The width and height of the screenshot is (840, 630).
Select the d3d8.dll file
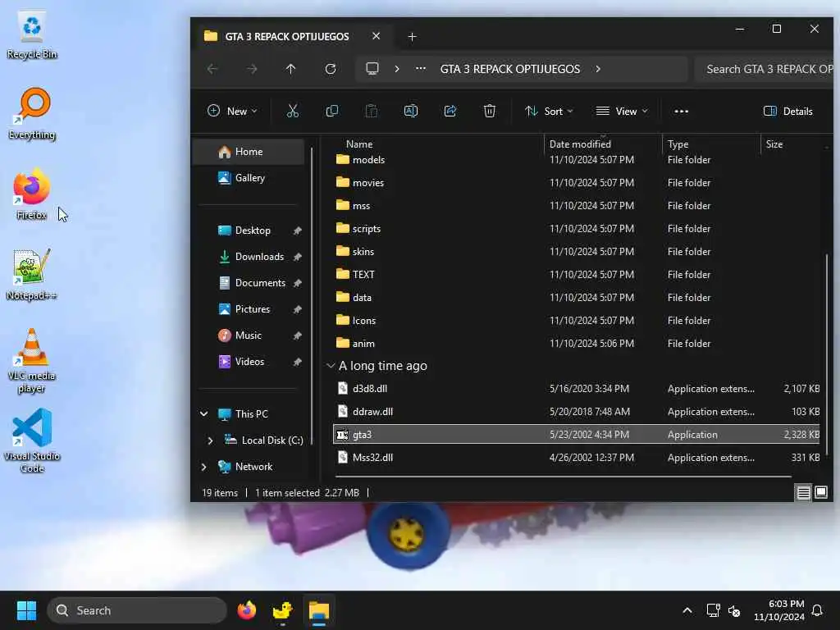(x=577, y=388)
